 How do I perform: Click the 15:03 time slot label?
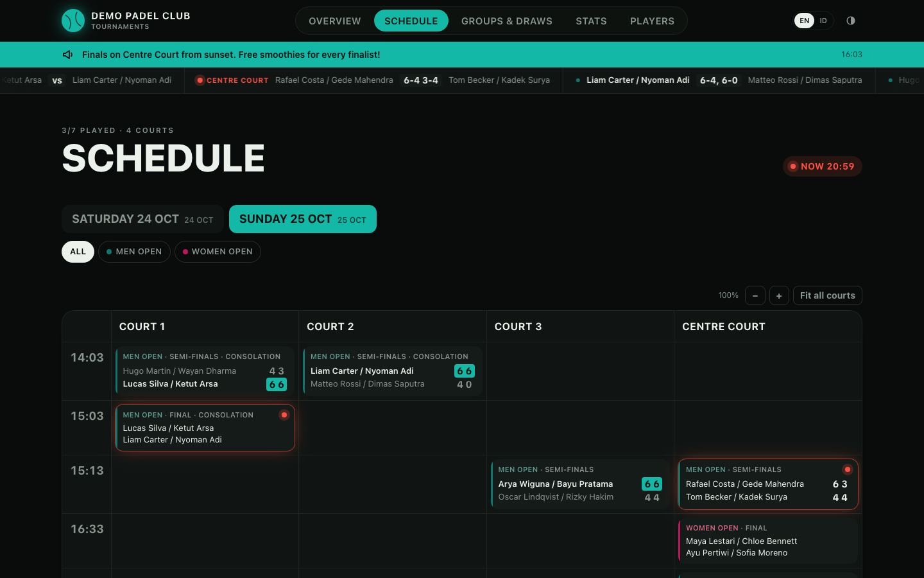pyautogui.click(x=87, y=416)
